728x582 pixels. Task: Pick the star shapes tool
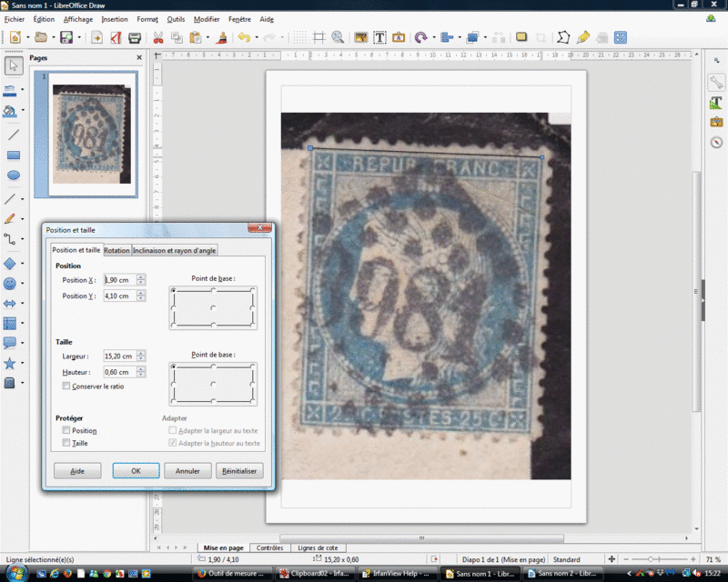point(10,363)
